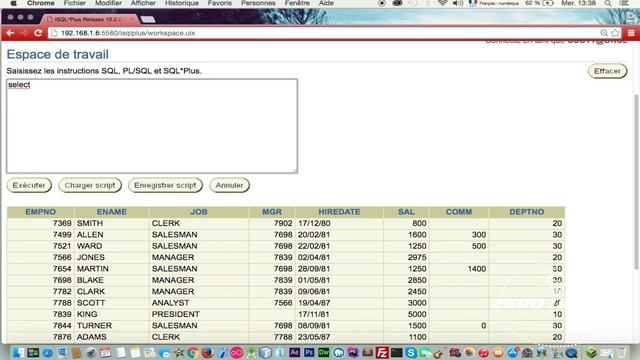This screenshot has width=640, height=360.
Task: Open the Apple menu
Action: pos(13,3)
